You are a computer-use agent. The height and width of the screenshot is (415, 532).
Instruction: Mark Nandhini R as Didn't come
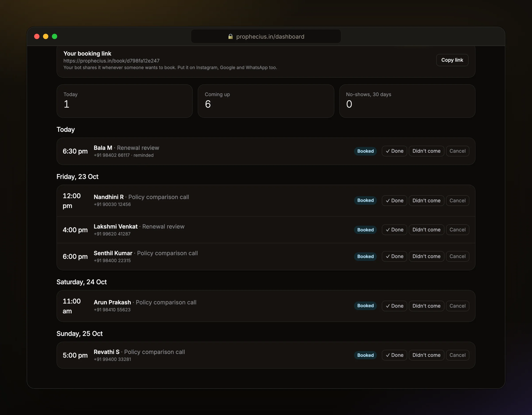[x=426, y=200]
